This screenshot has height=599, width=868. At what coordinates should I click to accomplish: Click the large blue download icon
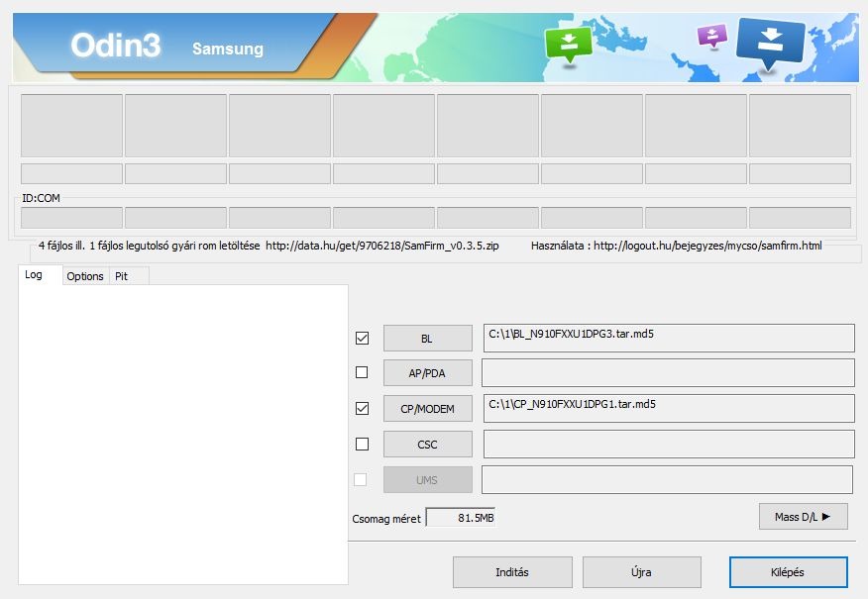click(x=770, y=44)
